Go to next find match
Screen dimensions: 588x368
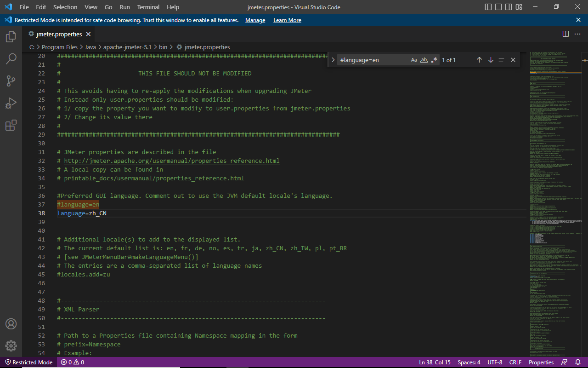coord(491,60)
